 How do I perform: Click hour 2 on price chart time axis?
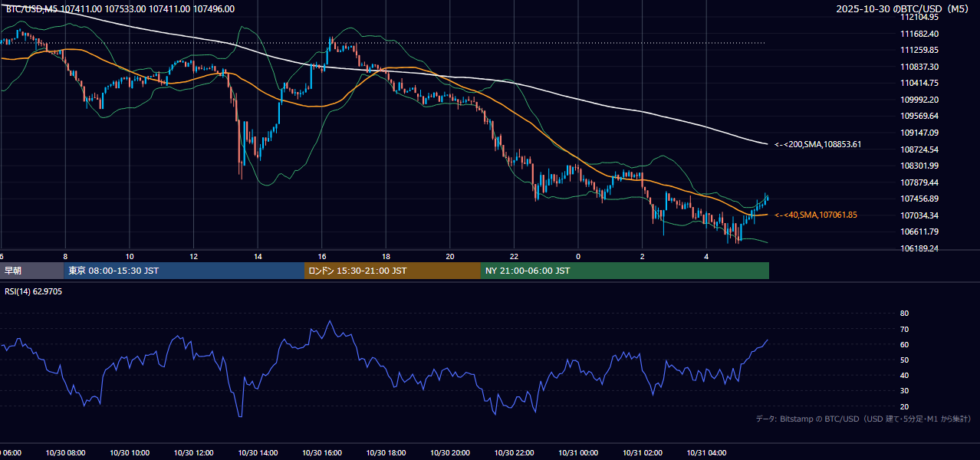point(642,256)
